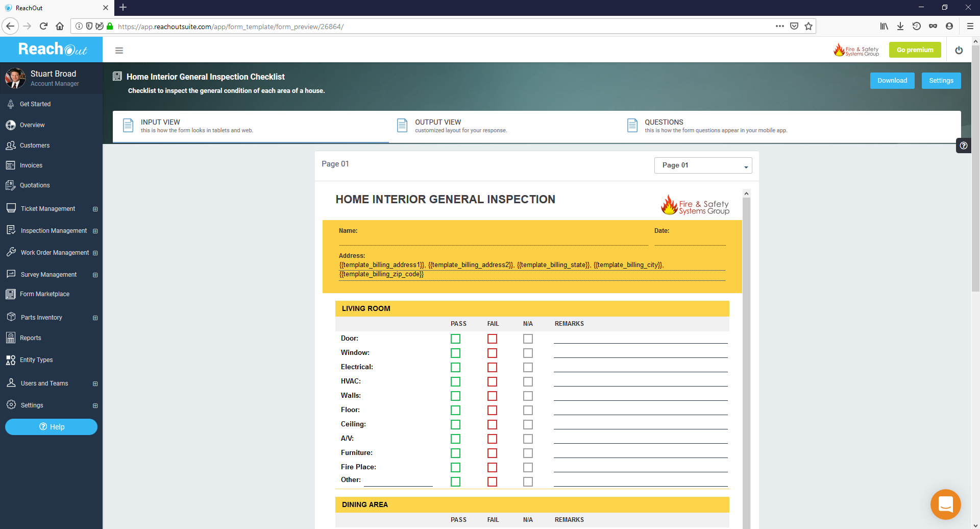Click the Help button in sidebar
This screenshot has height=529, width=980.
tap(51, 427)
